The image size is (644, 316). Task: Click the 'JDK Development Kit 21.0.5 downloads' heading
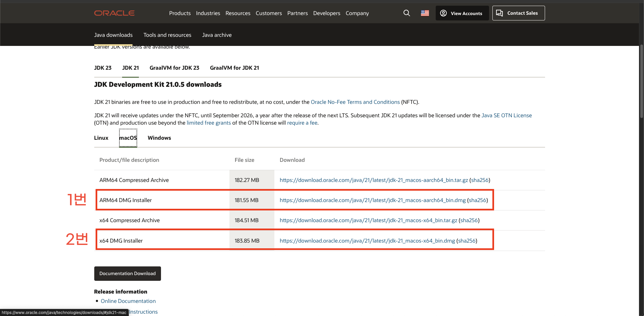pyautogui.click(x=158, y=84)
